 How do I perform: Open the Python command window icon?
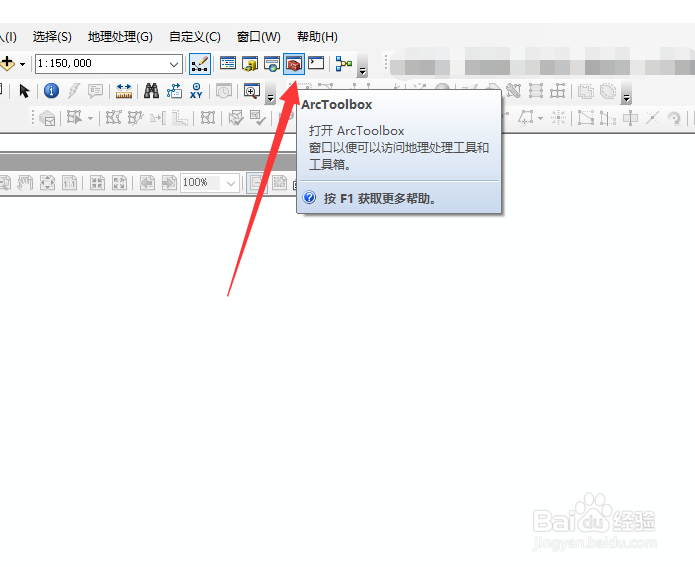tap(316, 63)
